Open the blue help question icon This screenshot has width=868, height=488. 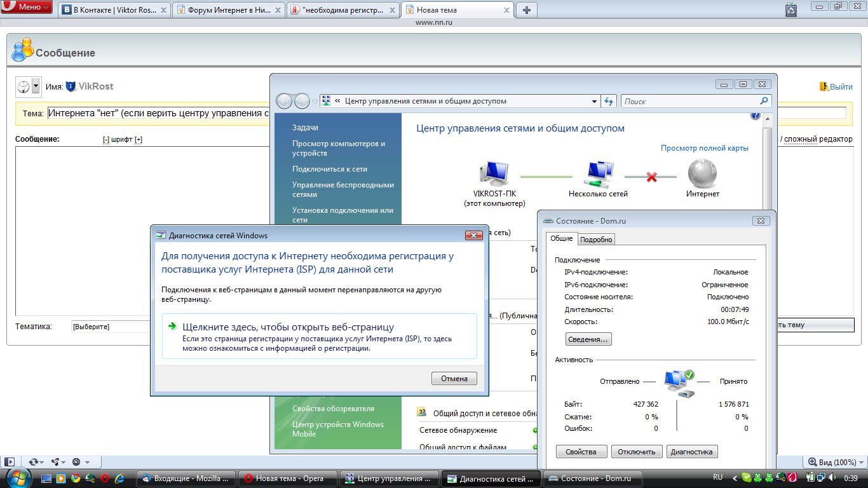click(x=756, y=116)
